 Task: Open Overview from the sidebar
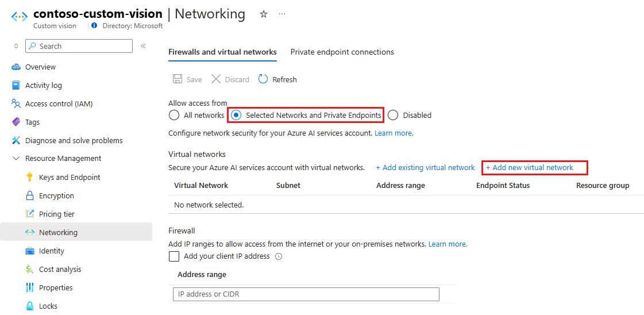click(40, 67)
